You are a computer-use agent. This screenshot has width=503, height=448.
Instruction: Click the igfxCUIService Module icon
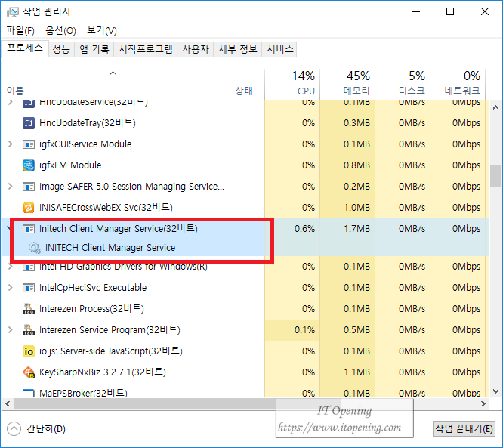[x=29, y=144]
